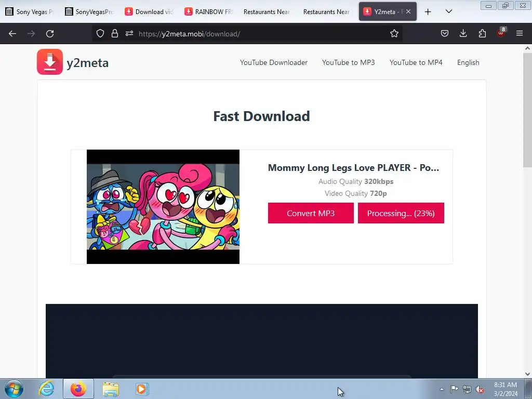
Task: Open the tracking protection shield icon
Action: [100, 33]
